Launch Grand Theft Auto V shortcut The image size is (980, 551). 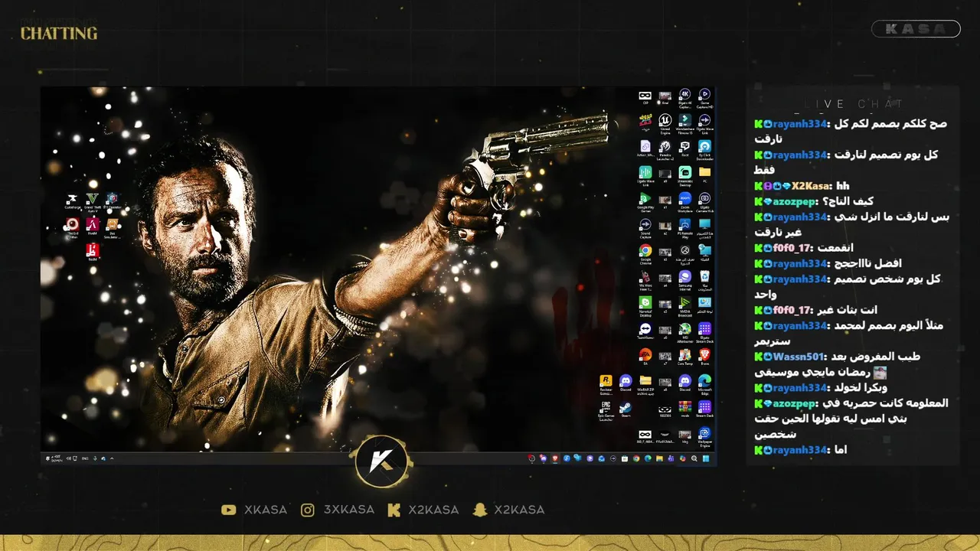tap(93, 202)
